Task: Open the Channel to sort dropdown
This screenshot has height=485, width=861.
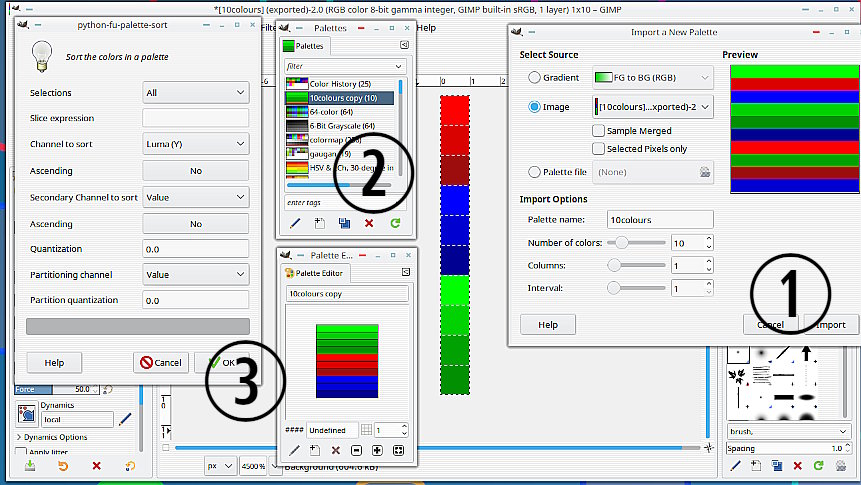Action: [195, 145]
